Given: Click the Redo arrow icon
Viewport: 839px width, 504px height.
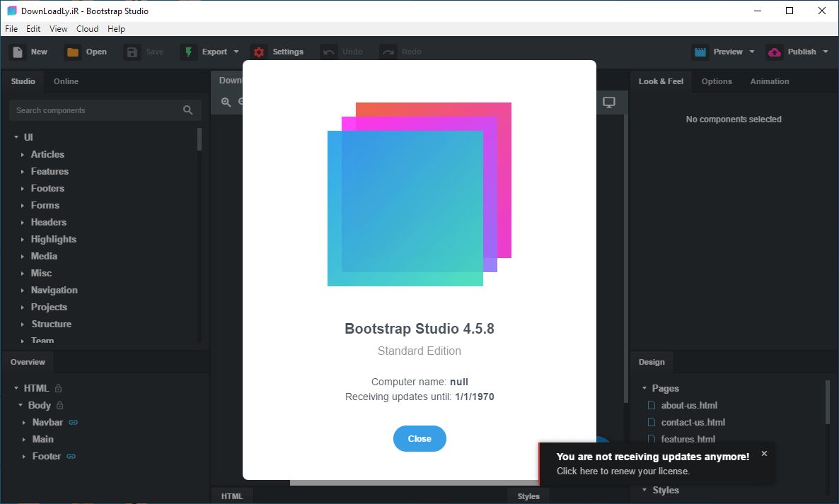Looking at the screenshot, I should pos(388,52).
